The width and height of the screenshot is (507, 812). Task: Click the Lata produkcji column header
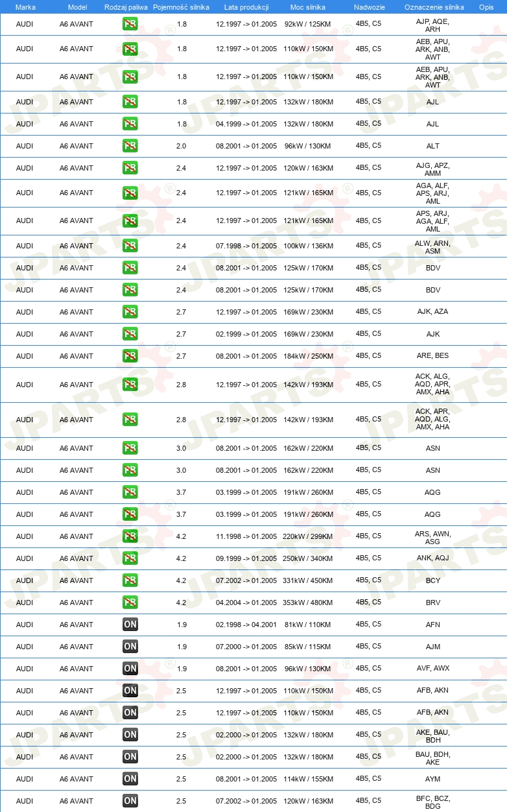pyautogui.click(x=246, y=6)
